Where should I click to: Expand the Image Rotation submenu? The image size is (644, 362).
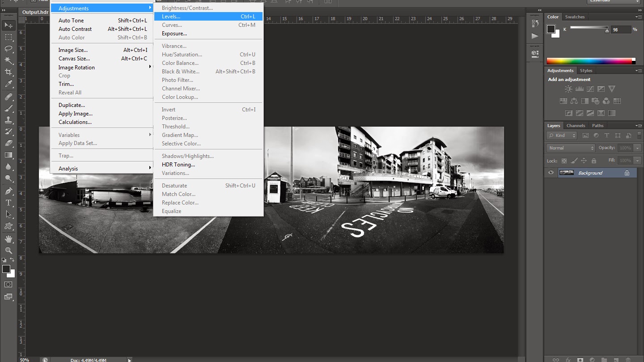(x=102, y=68)
